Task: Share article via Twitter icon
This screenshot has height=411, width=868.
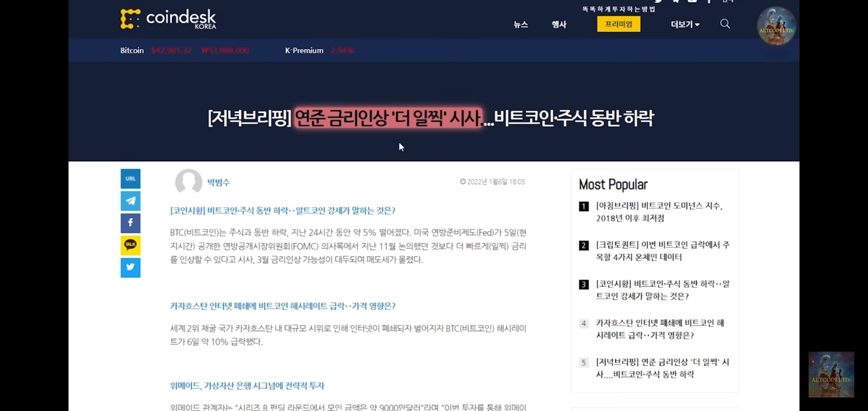Action: [131, 268]
